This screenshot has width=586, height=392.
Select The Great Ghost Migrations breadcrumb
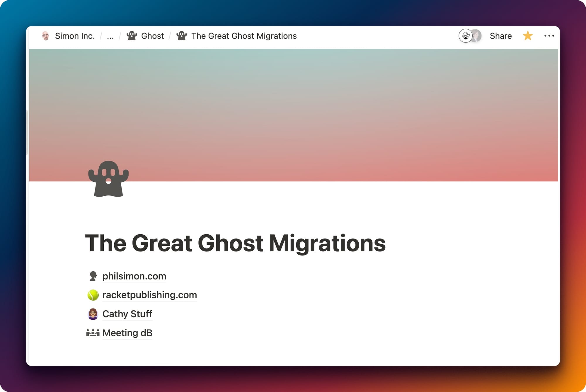(x=244, y=36)
